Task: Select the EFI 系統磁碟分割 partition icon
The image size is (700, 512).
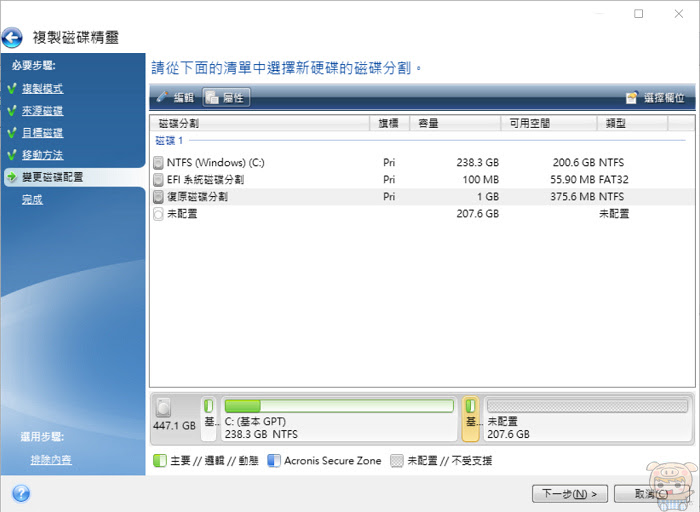Action: 158,179
